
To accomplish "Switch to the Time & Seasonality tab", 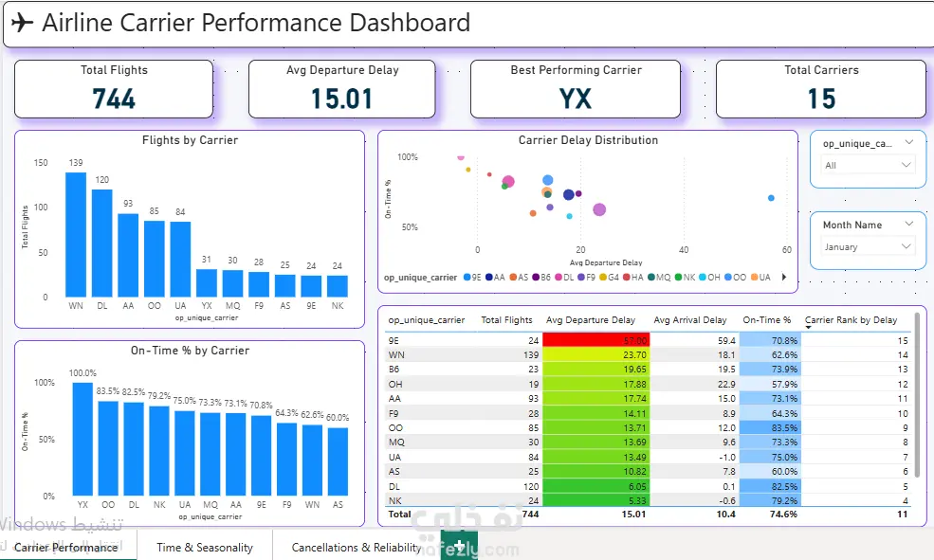I will (x=204, y=547).
